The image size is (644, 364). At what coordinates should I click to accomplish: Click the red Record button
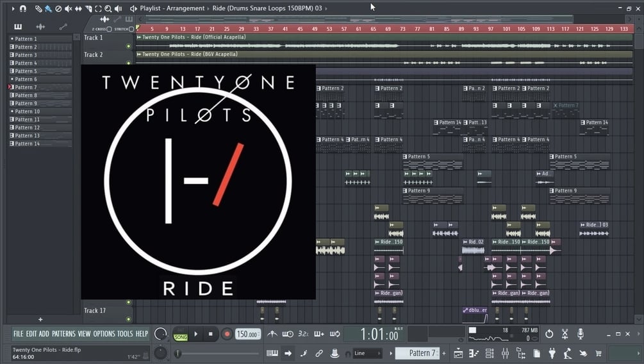[x=227, y=334]
